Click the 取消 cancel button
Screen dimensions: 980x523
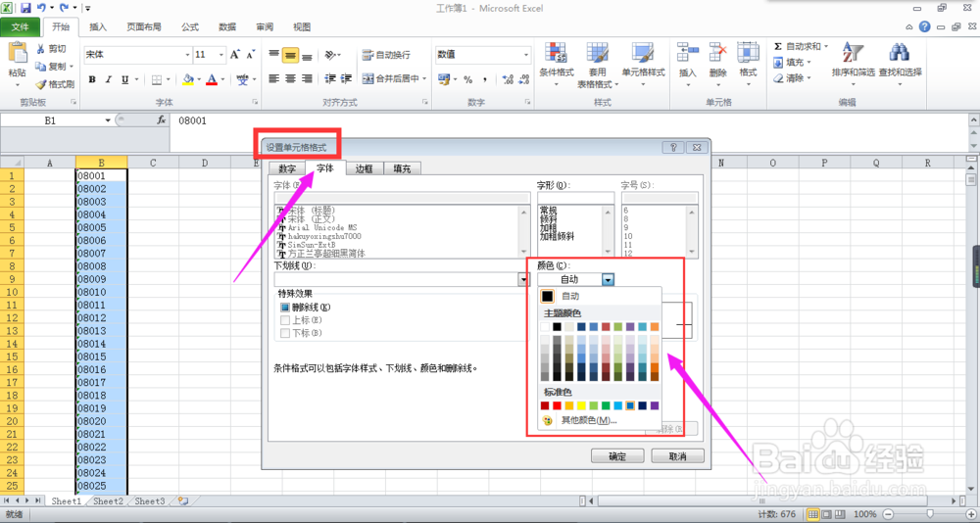point(677,456)
